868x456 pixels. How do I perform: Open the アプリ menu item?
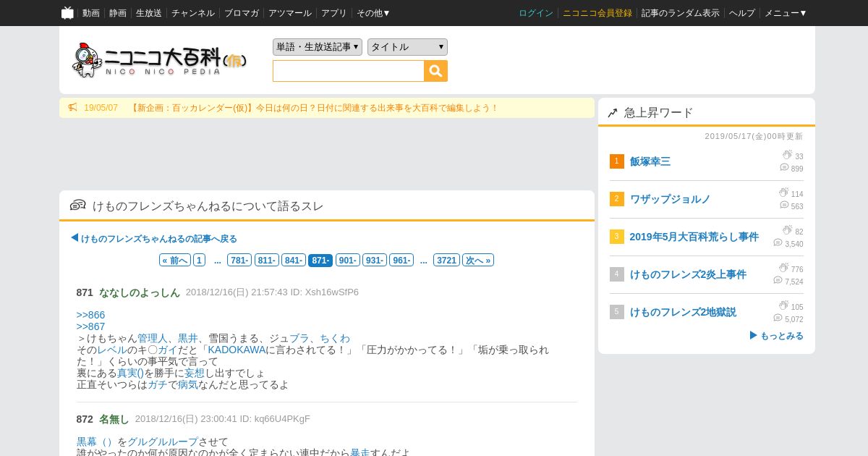click(x=334, y=13)
